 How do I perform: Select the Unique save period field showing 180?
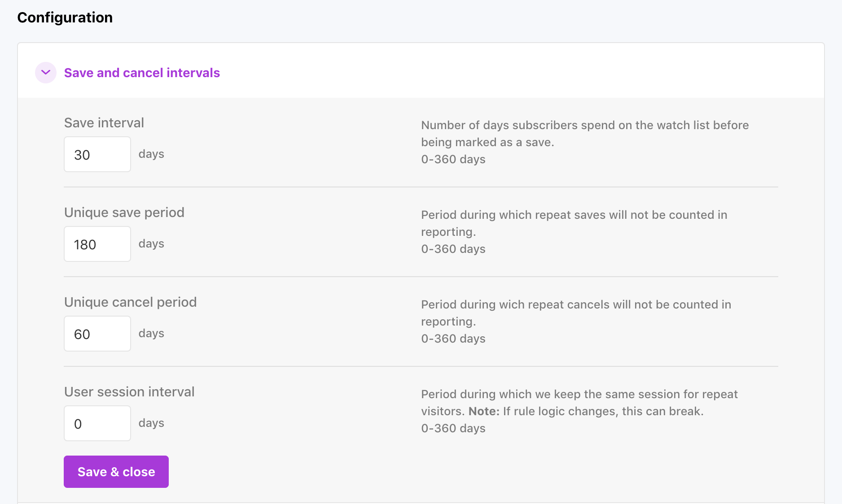click(97, 244)
